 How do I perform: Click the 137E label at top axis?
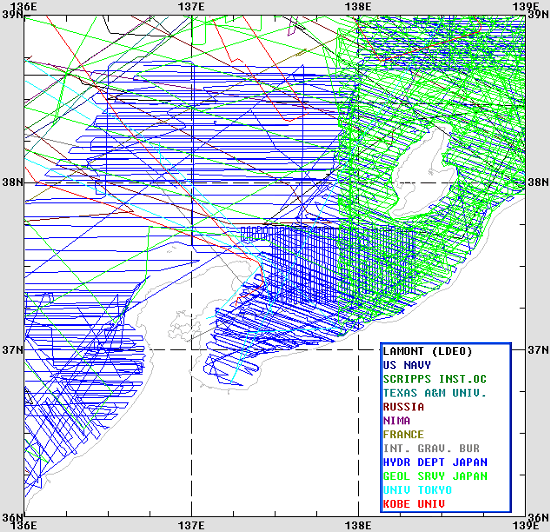[192, 6]
